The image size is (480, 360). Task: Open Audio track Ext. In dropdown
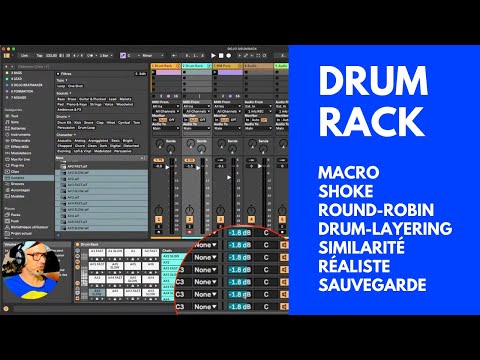coord(258,106)
